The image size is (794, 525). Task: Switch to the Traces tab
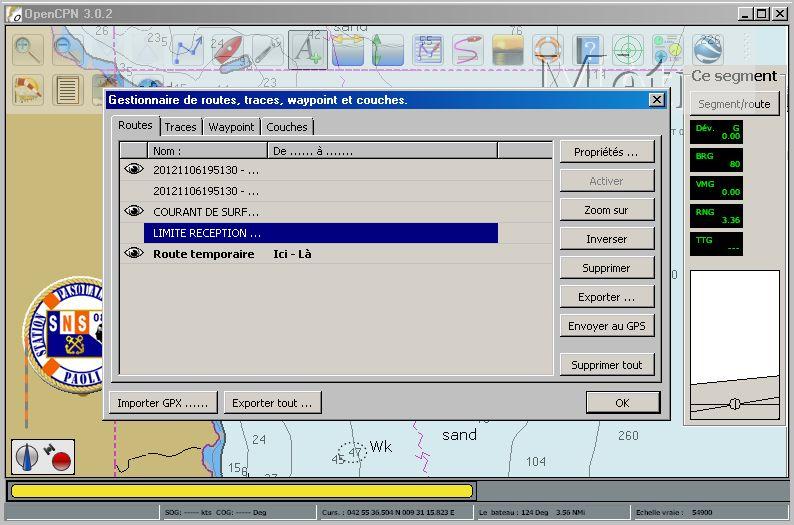click(x=180, y=127)
